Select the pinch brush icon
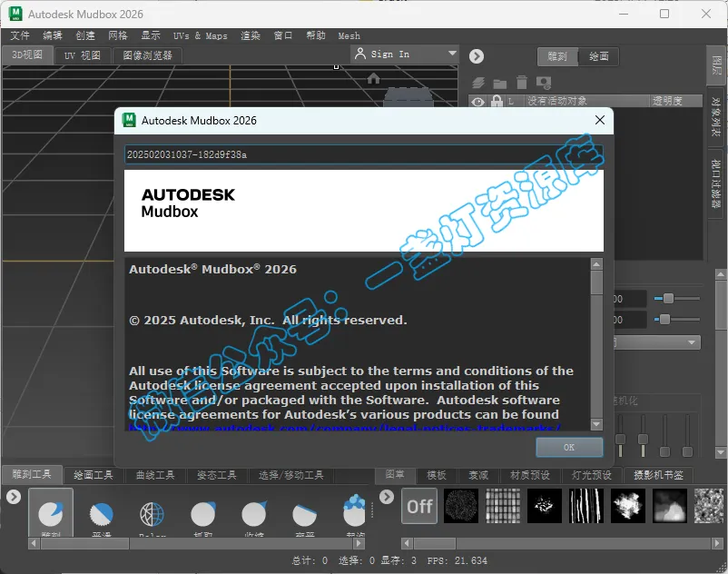 [254, 514]
